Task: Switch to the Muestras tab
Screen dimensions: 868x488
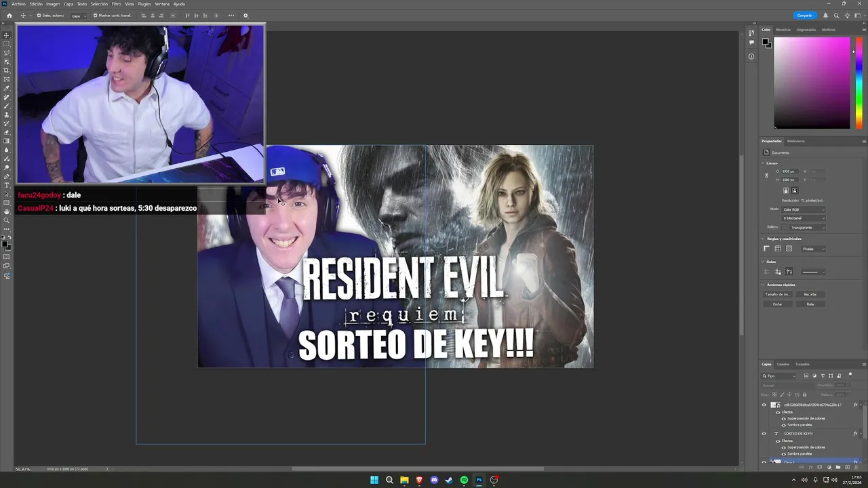Action: coord(783,30)
